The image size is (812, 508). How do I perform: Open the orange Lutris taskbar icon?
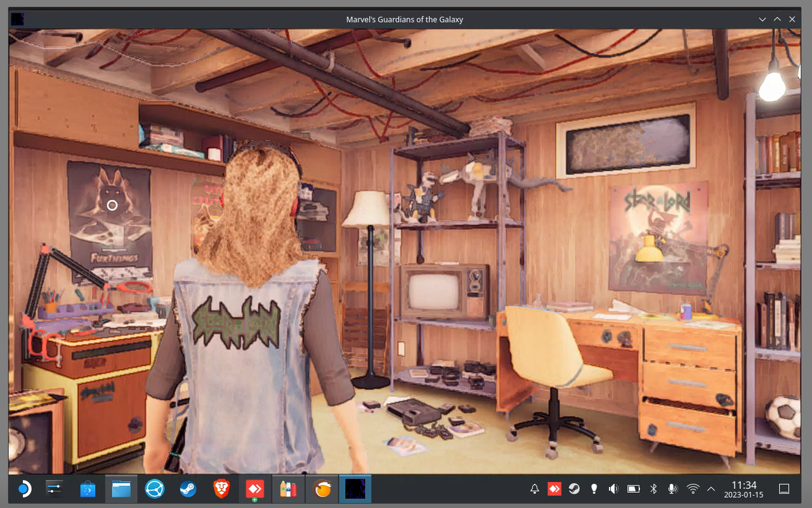322,489
